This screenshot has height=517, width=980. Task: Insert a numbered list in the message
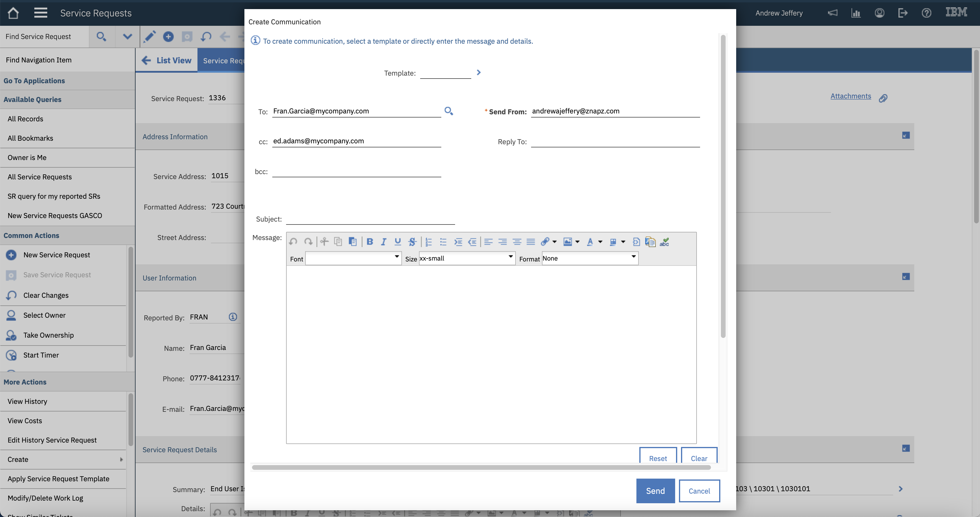coord(428,242)
